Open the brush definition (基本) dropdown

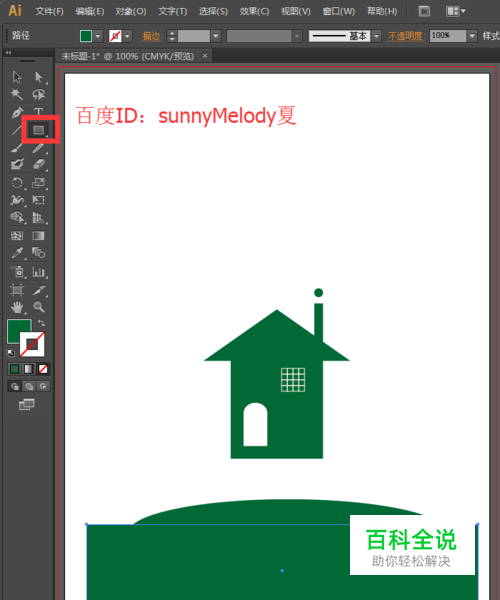(x=376, y=36)
